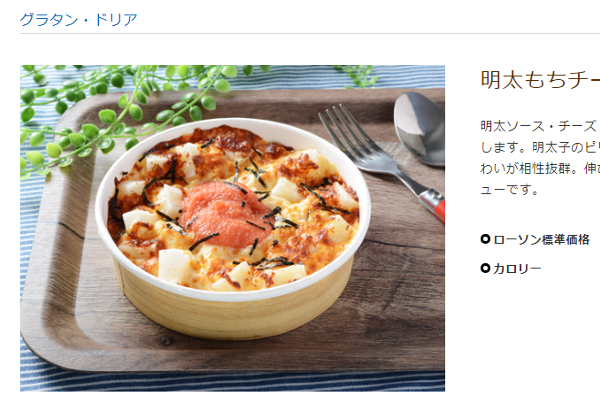Click the description line ending ューです。
Image resolution: width=600 pixels, height=400 pixels.
tap(509, 189)
